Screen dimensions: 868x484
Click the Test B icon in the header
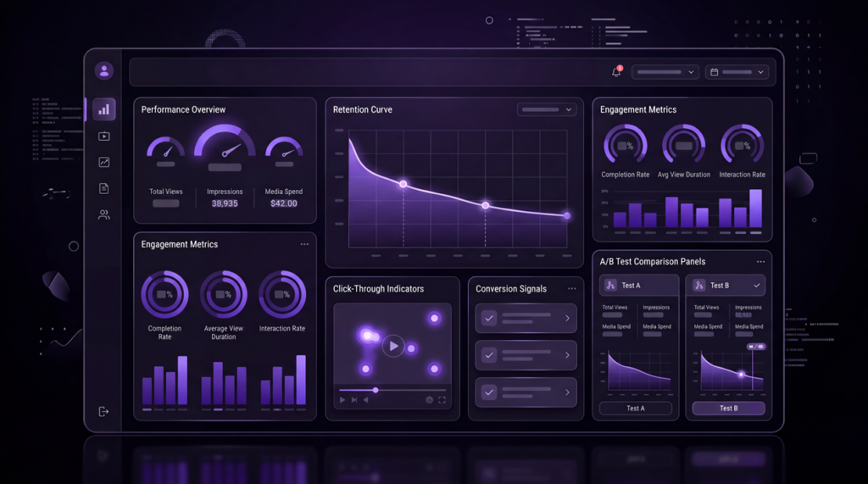click(x=699, y=285)
